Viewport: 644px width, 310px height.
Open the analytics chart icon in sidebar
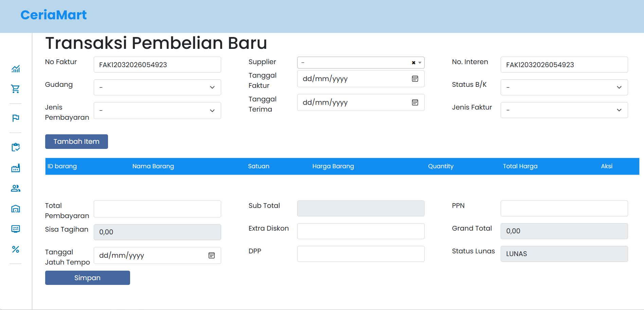[16, 69]
